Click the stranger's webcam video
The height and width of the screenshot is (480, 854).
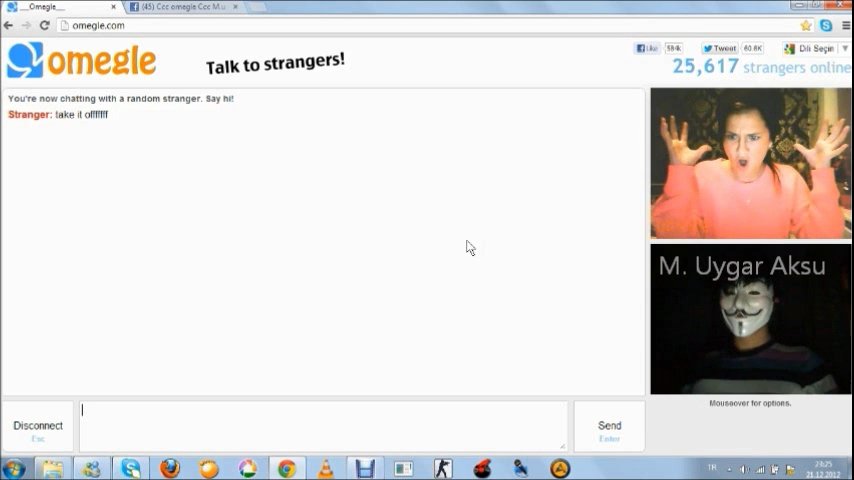point(751,163)
